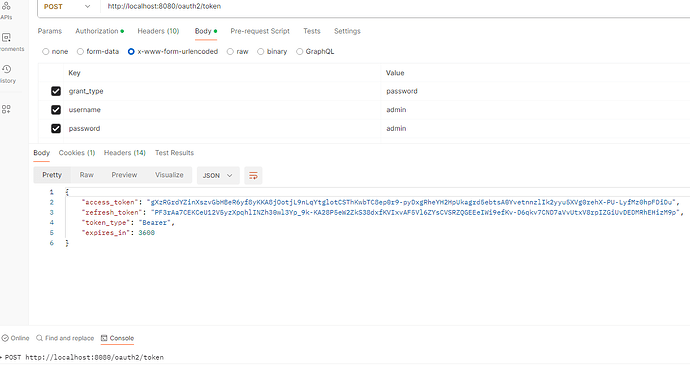Image resolution: width=690 pixels, height=371 pixels.
Task: Open the response Headers (14) tab
Action: (x=125, y=153)
